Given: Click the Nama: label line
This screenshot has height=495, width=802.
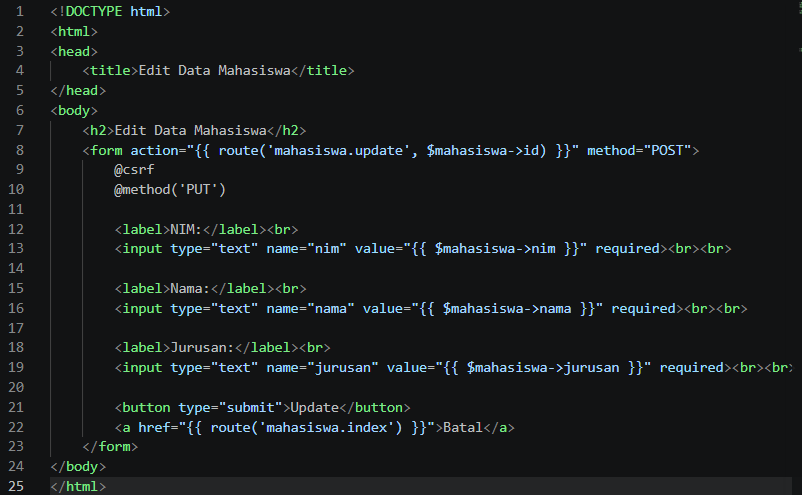Looking at the screenshot, I should pos(210,289).
